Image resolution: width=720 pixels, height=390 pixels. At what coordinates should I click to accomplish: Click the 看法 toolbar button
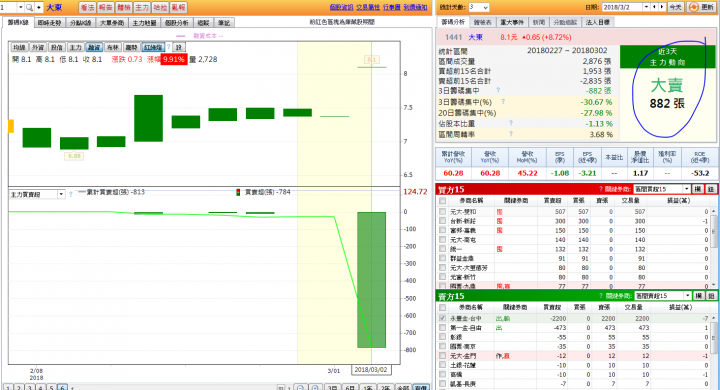87,7
